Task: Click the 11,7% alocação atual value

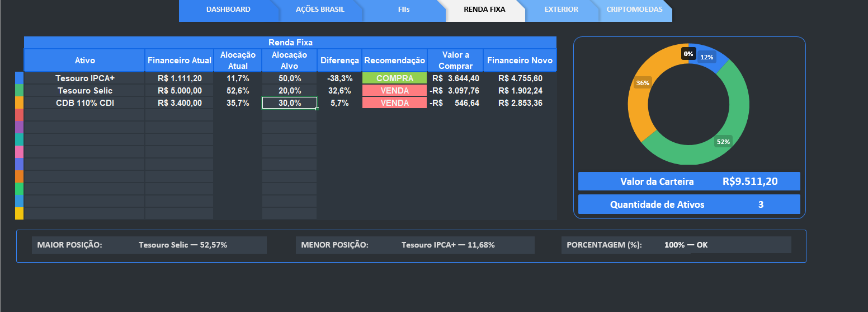Action: click(238, 78)
